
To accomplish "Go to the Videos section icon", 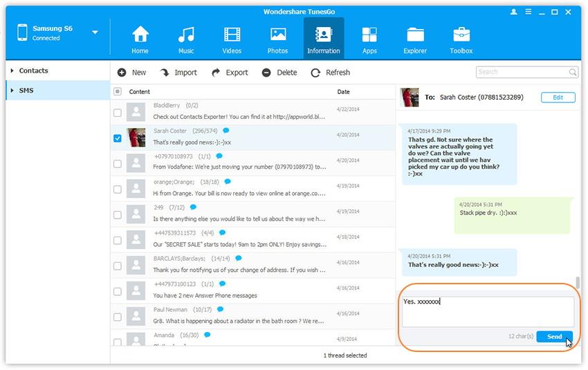I will (x=232, y=35).
